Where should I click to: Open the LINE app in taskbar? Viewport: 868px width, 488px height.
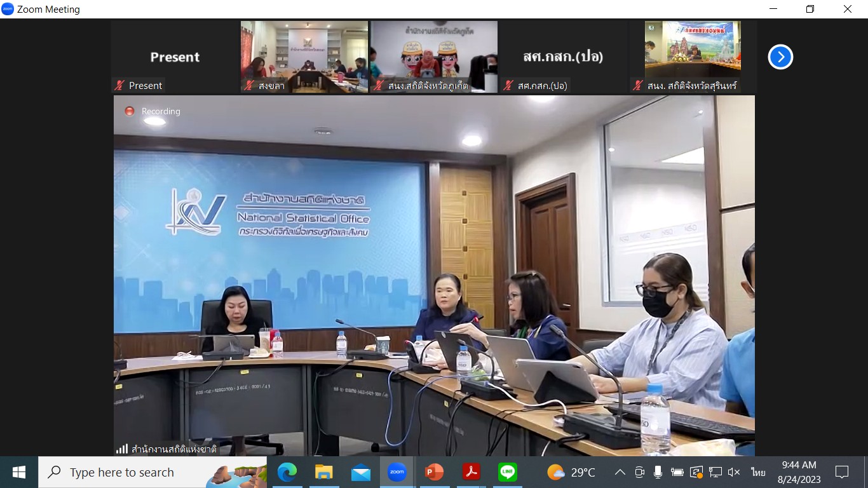pyautogui.click(x=507, y=472)
